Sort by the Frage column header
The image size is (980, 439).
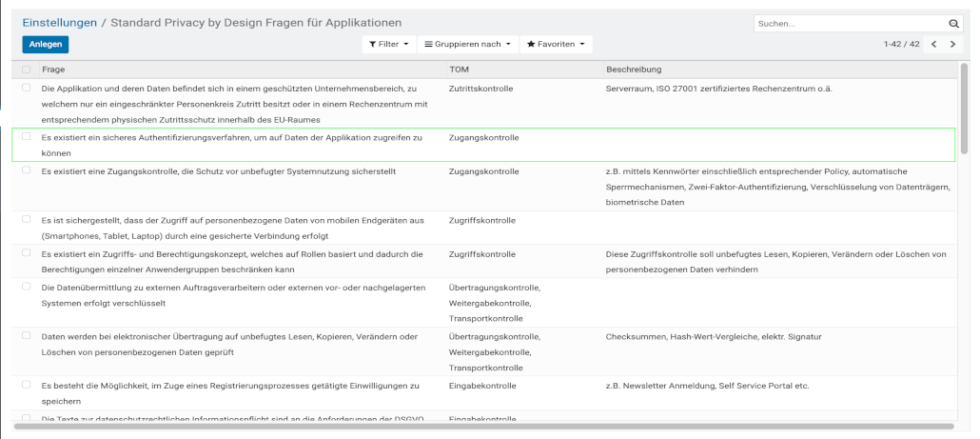[53, 70]
